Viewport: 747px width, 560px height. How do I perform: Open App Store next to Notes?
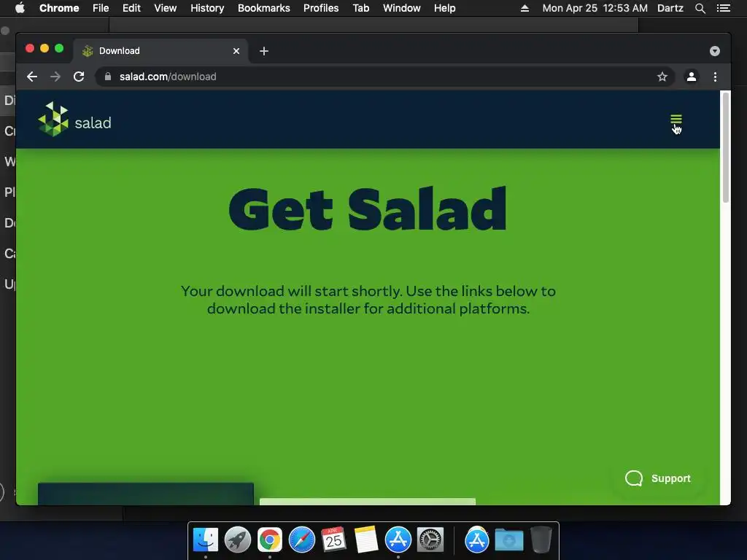tap(398, 540)
